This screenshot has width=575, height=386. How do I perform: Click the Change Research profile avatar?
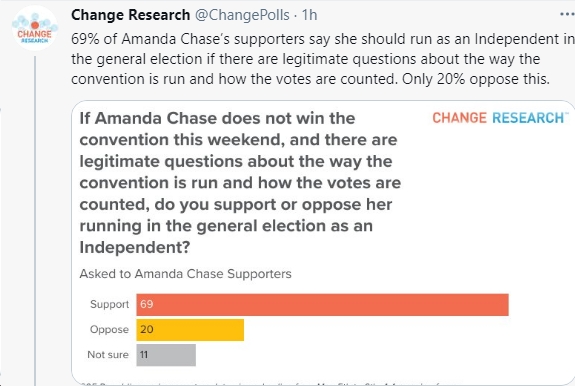click(35, 29)
